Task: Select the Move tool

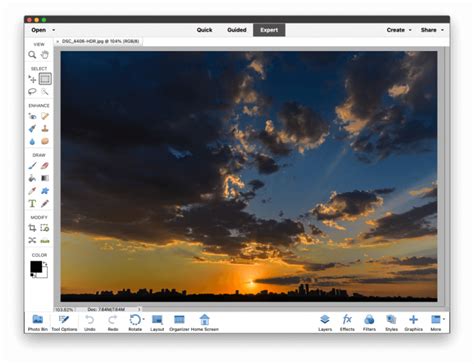Action: coord(32,79)
